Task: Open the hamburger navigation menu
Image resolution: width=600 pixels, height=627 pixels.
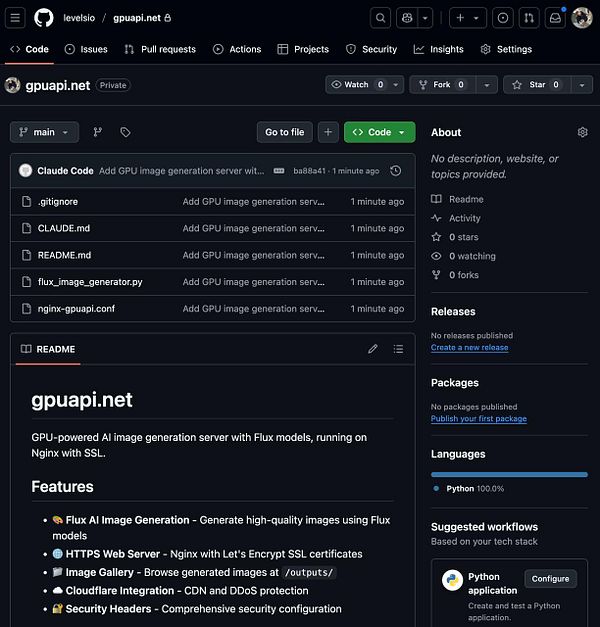Action: (15, 18)
